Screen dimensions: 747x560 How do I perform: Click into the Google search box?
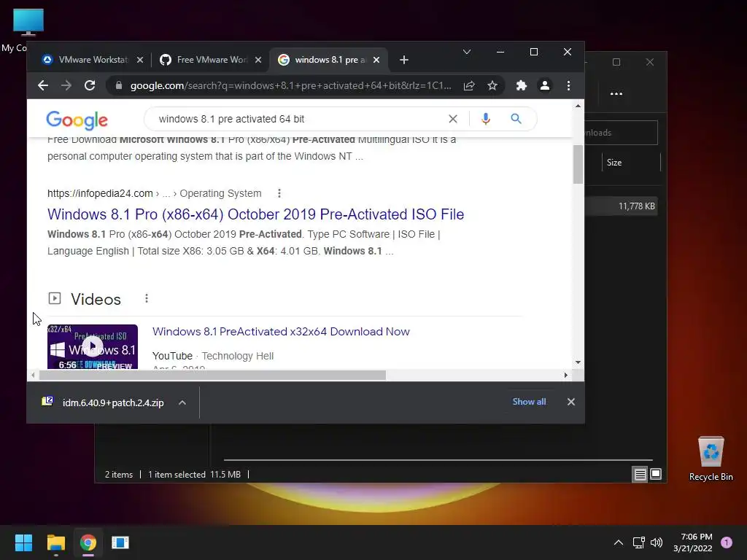[x=295, y=119]
